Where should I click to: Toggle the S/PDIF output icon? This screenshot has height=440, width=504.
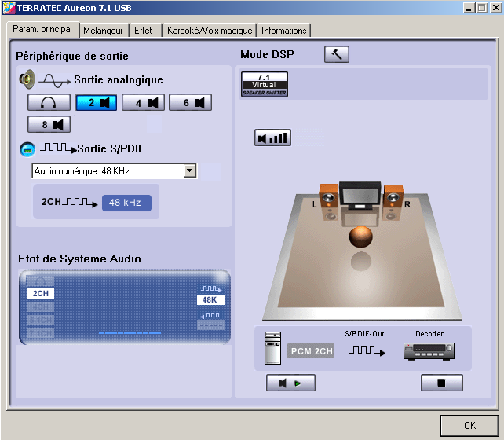tap(27, 149)
